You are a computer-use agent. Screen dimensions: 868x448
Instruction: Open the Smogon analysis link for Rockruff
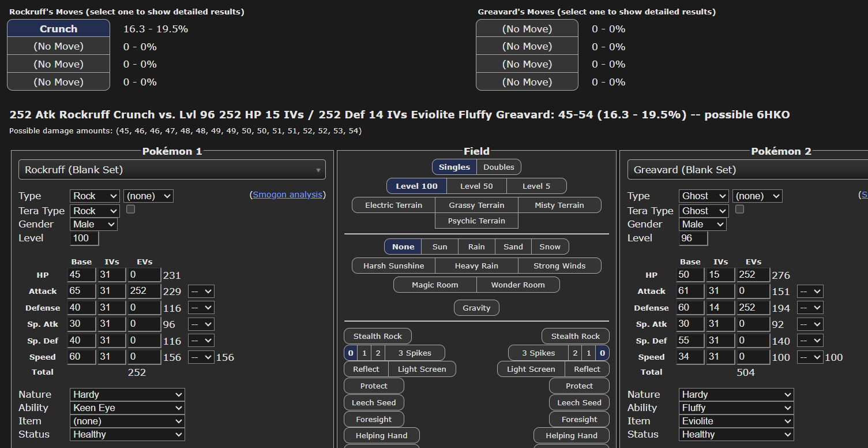287,195
